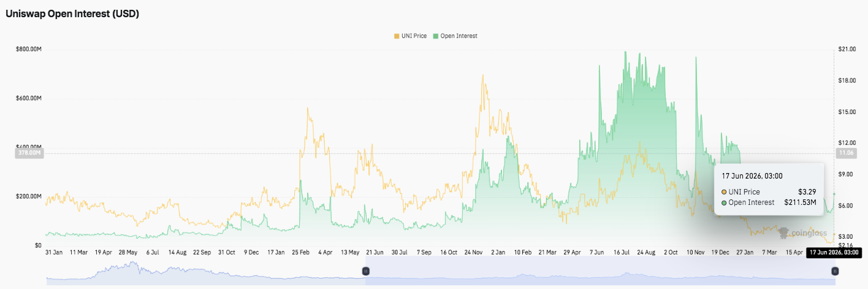Click the 17 Jun 2026, 03:00 axis badge

click(834, 252)
